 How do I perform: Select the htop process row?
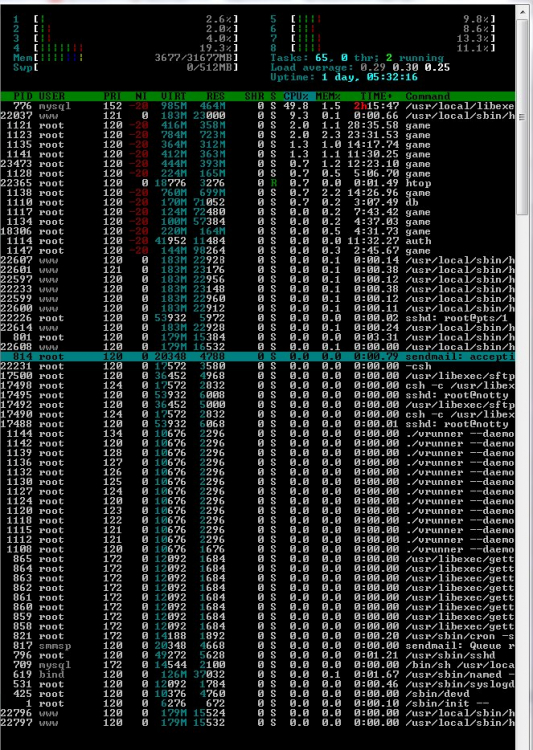point(257,183)
